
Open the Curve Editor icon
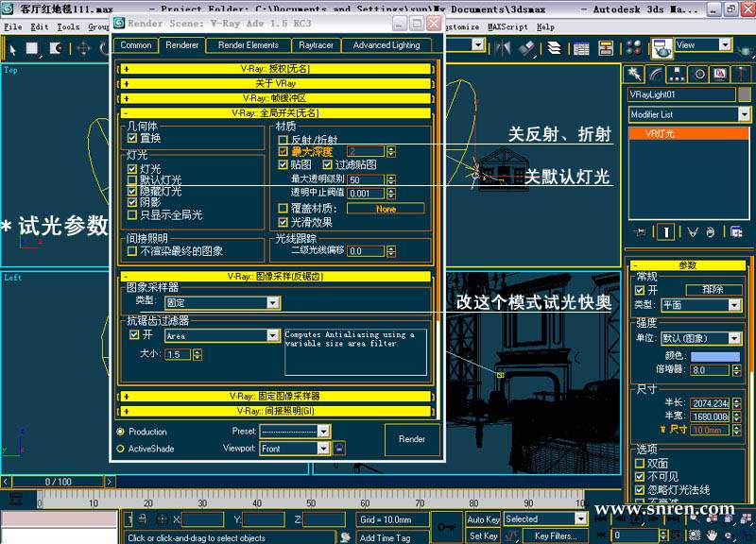(x=581, y=48)
